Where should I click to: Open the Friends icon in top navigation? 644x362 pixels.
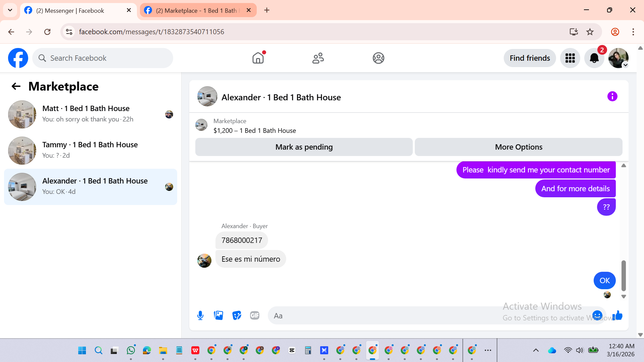[318, 58]
